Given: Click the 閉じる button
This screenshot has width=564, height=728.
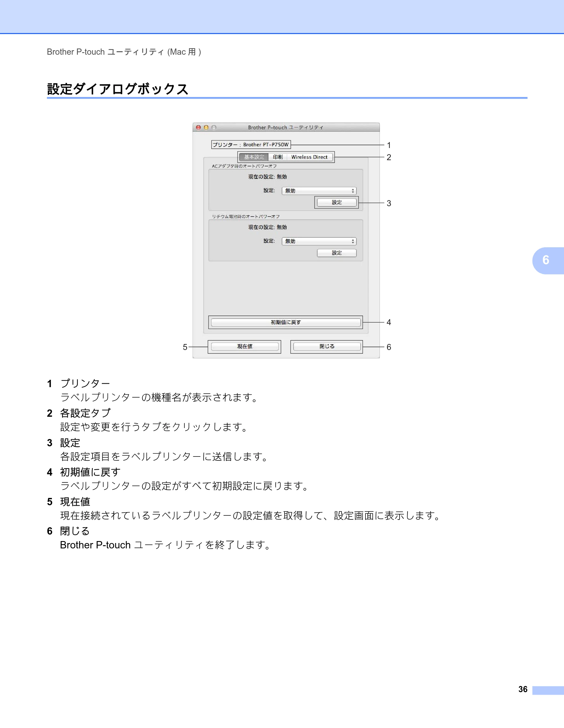Looking at the screenshot, I should pos(327,347).
